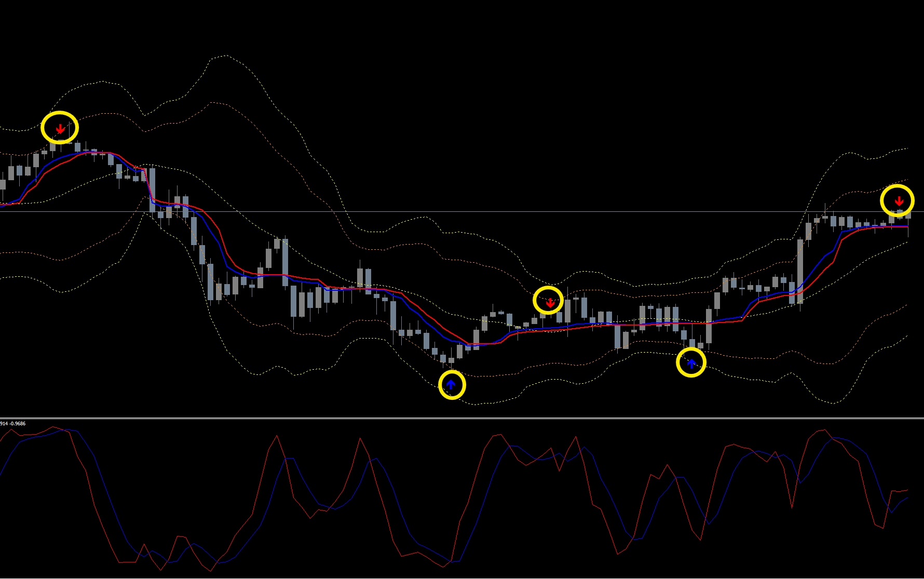The width and height of the screenshot is (924, 579).
Task: Select the red sell arrow in the middle of the chart
Action: coord(550,302)
